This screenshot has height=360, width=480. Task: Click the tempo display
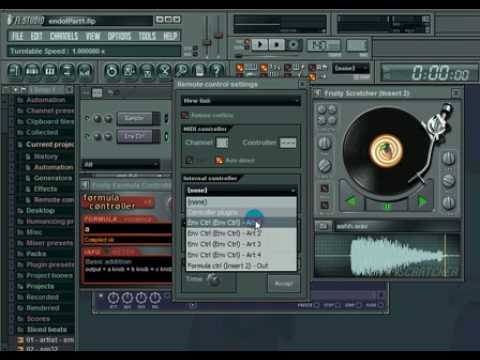point(323,45)
